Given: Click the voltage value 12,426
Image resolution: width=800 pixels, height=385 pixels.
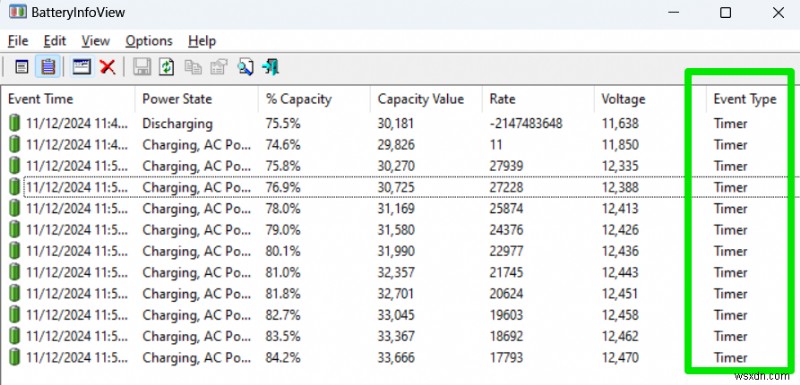Looking at the screenshot, I should click(x=620, y=230).
